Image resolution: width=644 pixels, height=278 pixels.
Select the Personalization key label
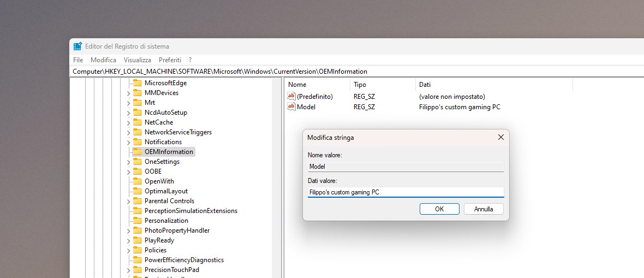(166, 221)
